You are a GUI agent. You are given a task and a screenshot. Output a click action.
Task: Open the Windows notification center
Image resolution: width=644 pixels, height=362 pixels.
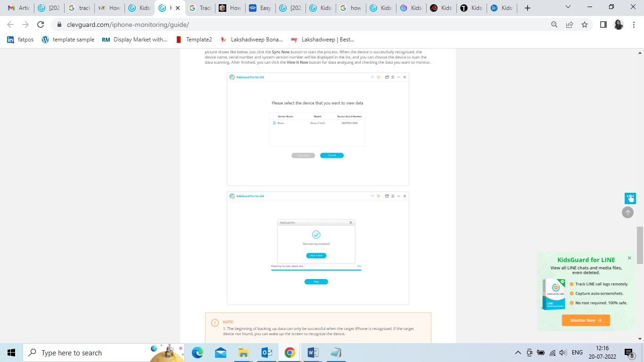coord(629,353)
